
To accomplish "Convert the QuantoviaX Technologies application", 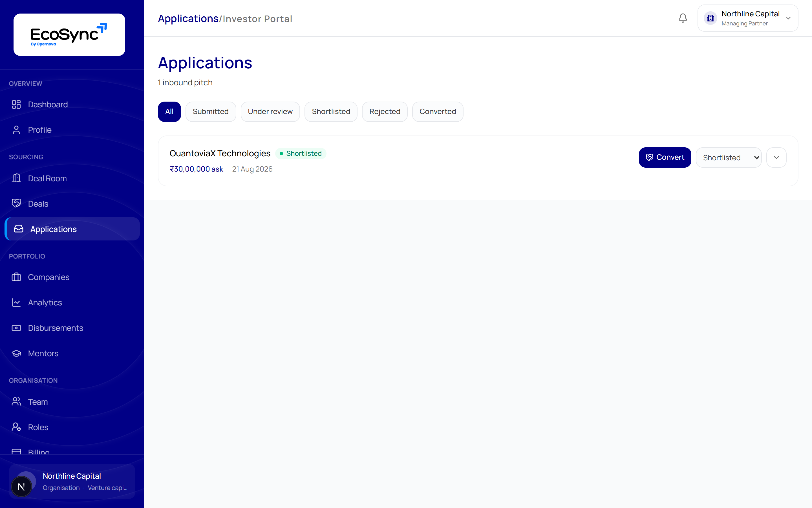I will (665, 157).
